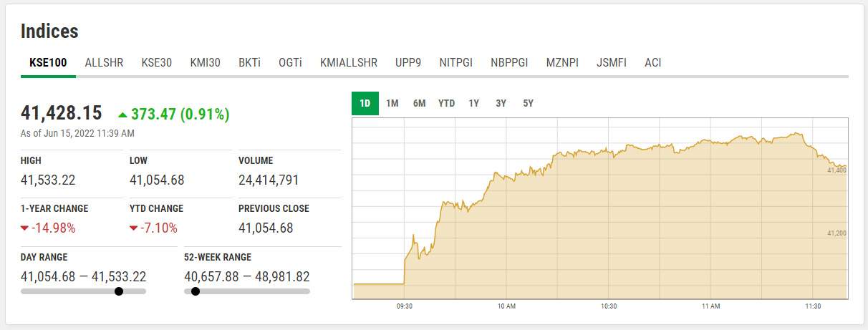Open the KSE30 index tab
This screenshot has height=330, width=868.
pos(156,62)
